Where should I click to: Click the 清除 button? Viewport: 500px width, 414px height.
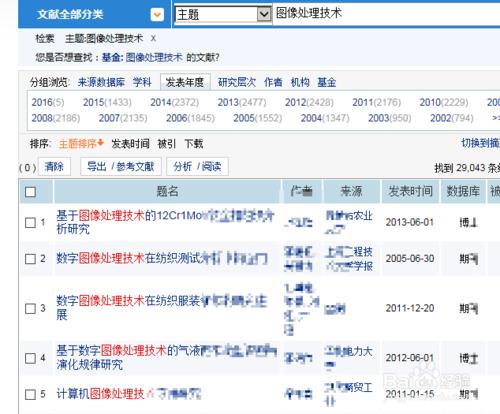pos(54,166)
